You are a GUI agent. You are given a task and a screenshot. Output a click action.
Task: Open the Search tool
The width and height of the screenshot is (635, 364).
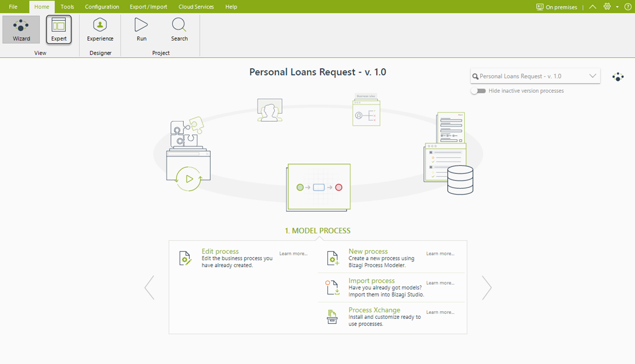click(179, 29)
